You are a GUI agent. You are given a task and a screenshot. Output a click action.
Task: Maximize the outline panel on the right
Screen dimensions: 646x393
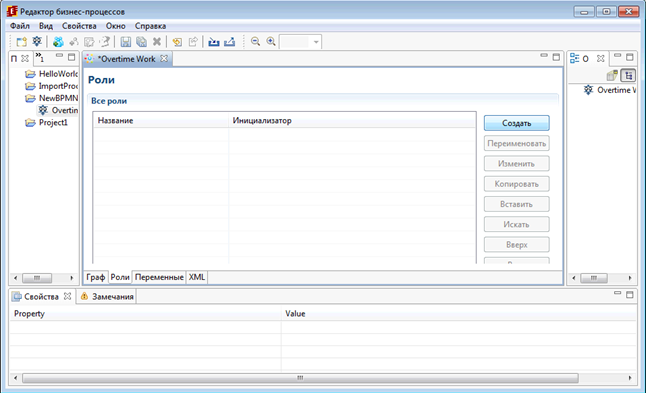pos(630,57)
